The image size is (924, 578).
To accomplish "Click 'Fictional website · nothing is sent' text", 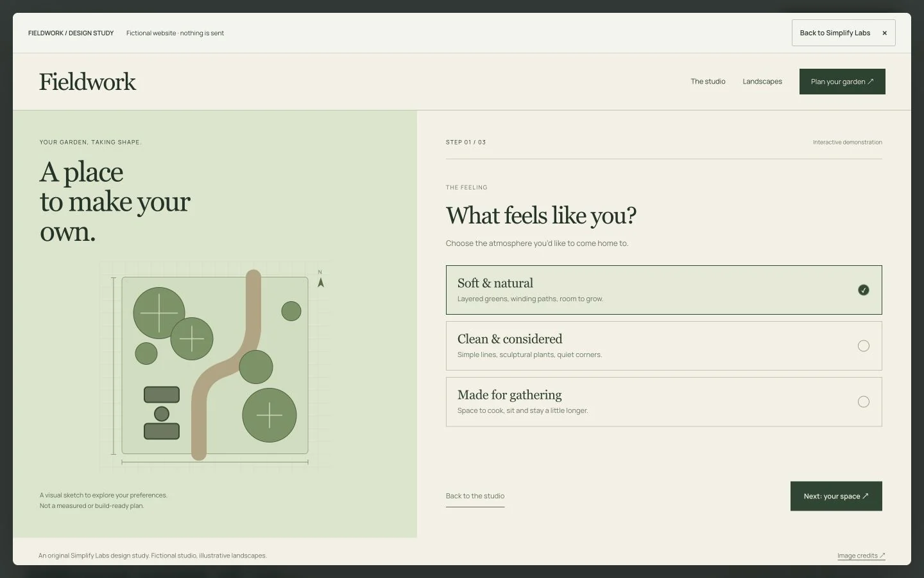I will (x=175, y=33).
